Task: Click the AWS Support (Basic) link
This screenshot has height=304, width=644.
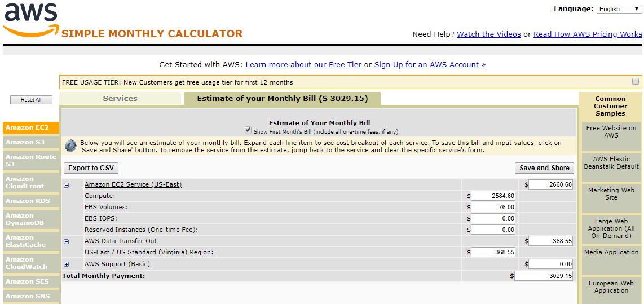Action: pos(117,264)
